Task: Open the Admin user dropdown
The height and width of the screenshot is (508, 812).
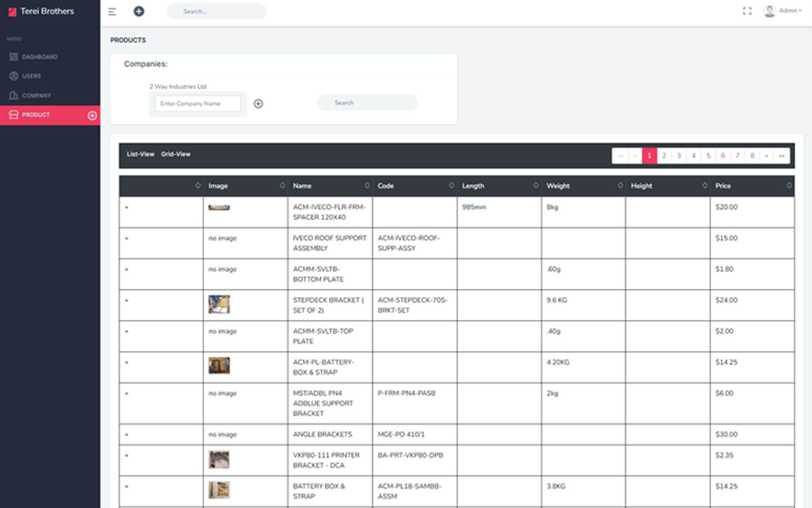Action: (783, 11)
